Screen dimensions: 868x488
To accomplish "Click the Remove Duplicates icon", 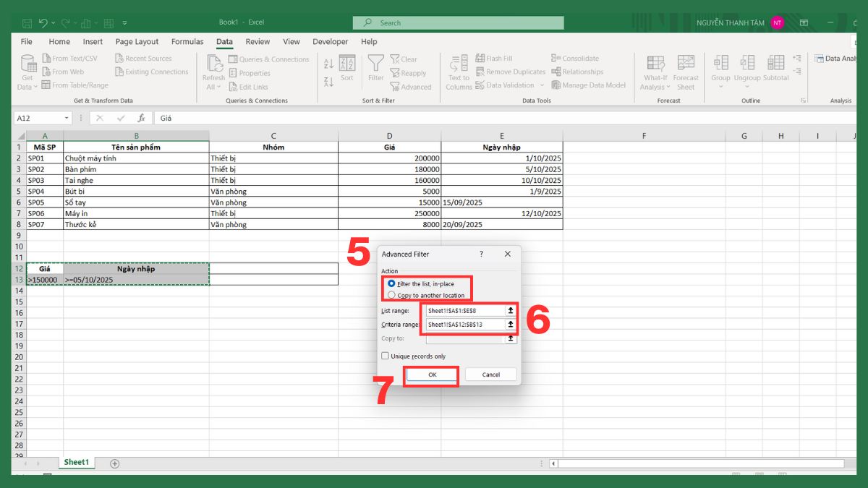I will pos(480,72).
